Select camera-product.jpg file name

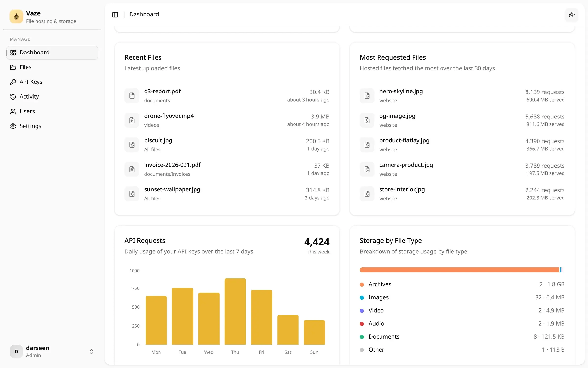[x=406, y=165]
